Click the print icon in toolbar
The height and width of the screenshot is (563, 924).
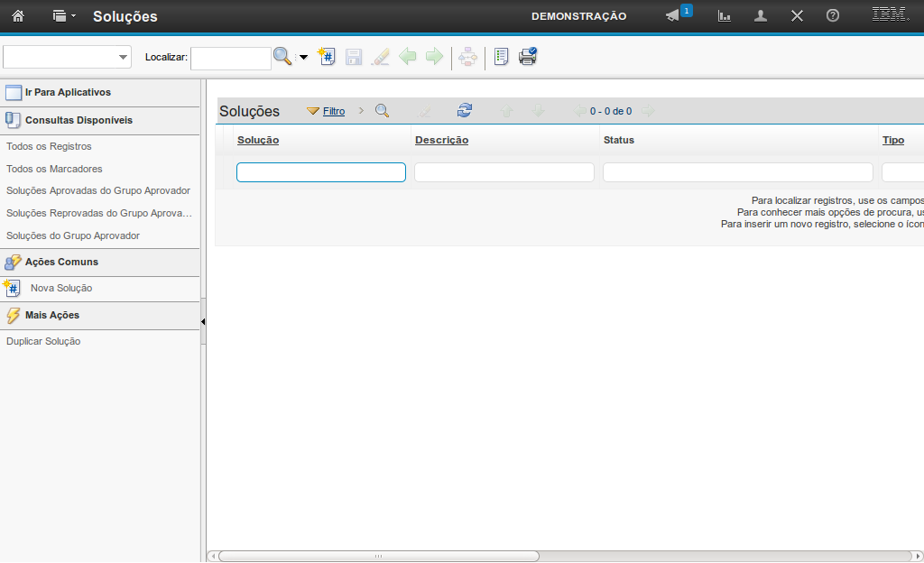528,57
